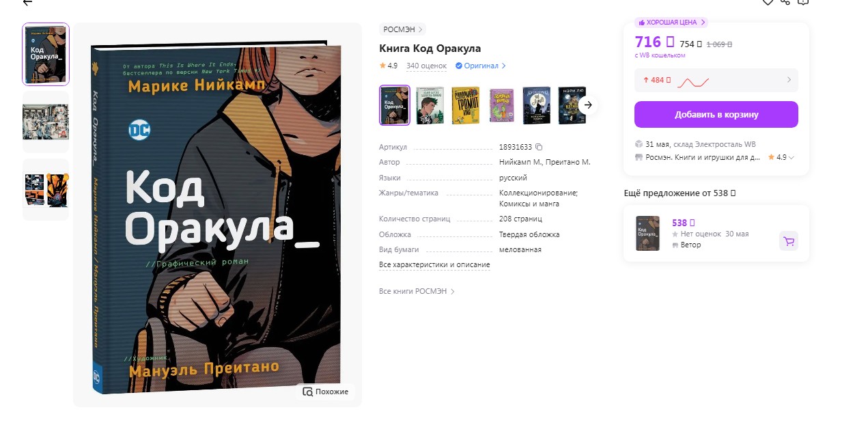Copy the article number 18931633
This screenshot has width=868, height=425.
point(539,147)
